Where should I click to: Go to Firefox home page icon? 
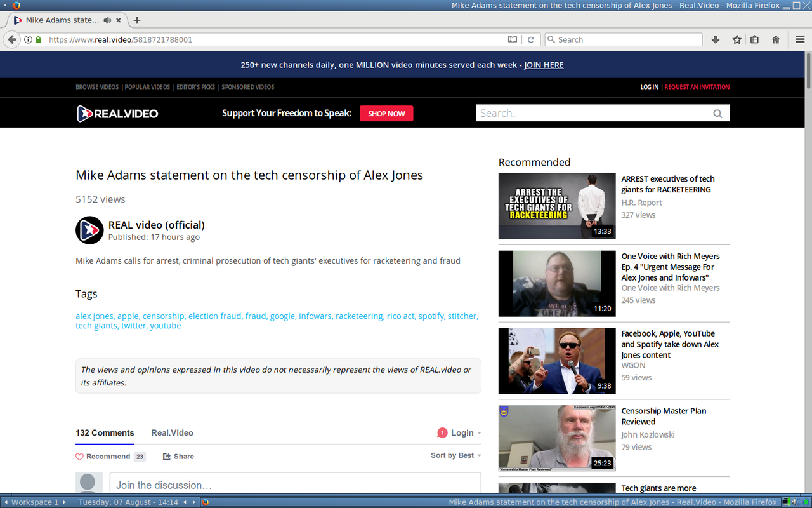pos(776,39)
